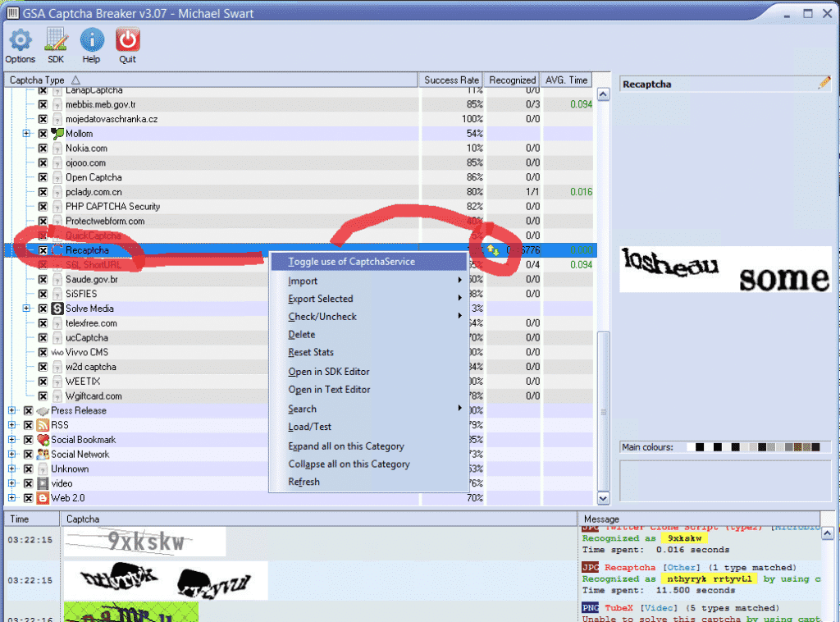
Task: Click the Open Captcha file type icon
Action: 57,177
